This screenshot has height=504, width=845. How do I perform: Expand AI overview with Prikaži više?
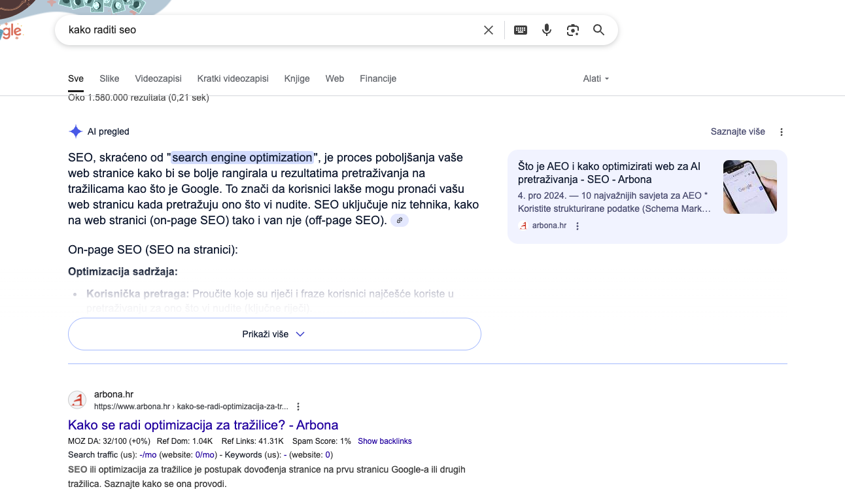[275, 334]
